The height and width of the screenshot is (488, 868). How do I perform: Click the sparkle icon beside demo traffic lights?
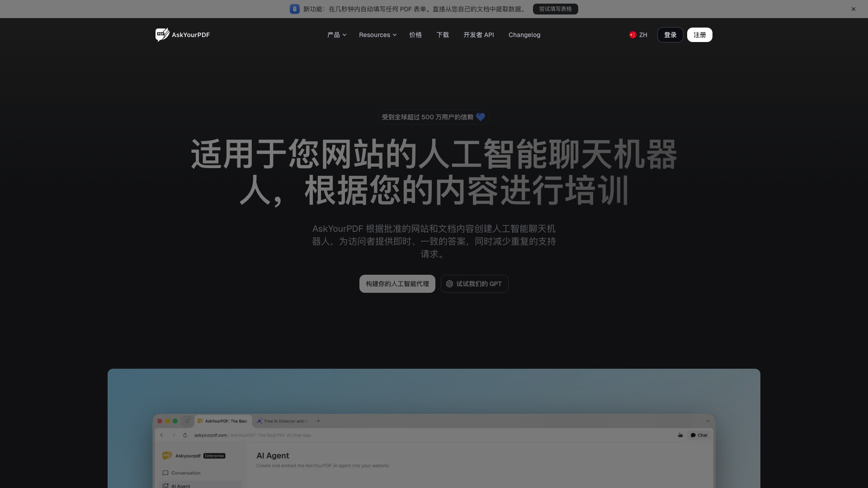[x=187, y=421]
